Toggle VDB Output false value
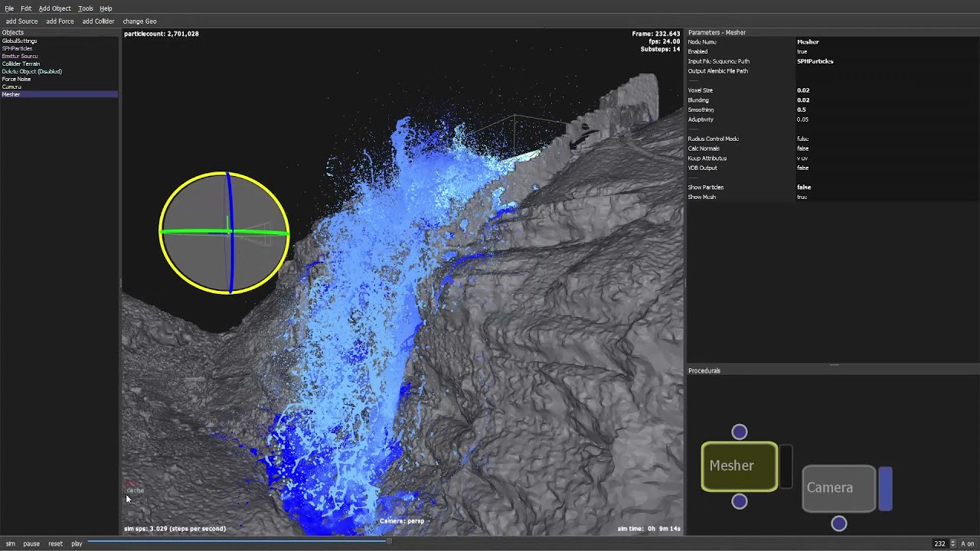Viewport: 980px width, 551px height. pos(802,168)
